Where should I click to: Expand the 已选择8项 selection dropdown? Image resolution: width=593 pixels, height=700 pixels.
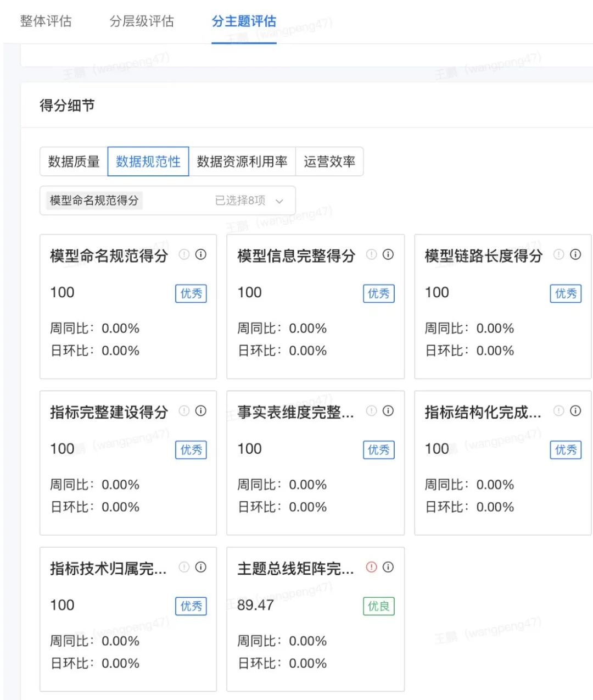242,201
